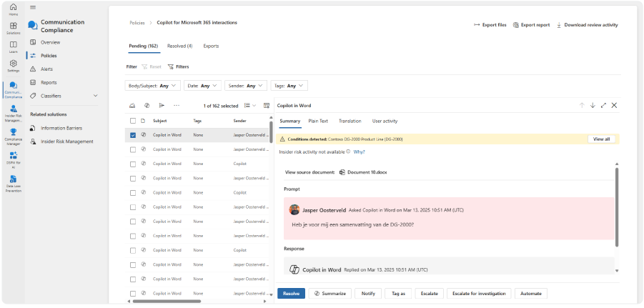The height and width of the screenshot is (308, 644).
Task: Click the Tag as button
Action: pyautogui.click(x=398, y=293)
